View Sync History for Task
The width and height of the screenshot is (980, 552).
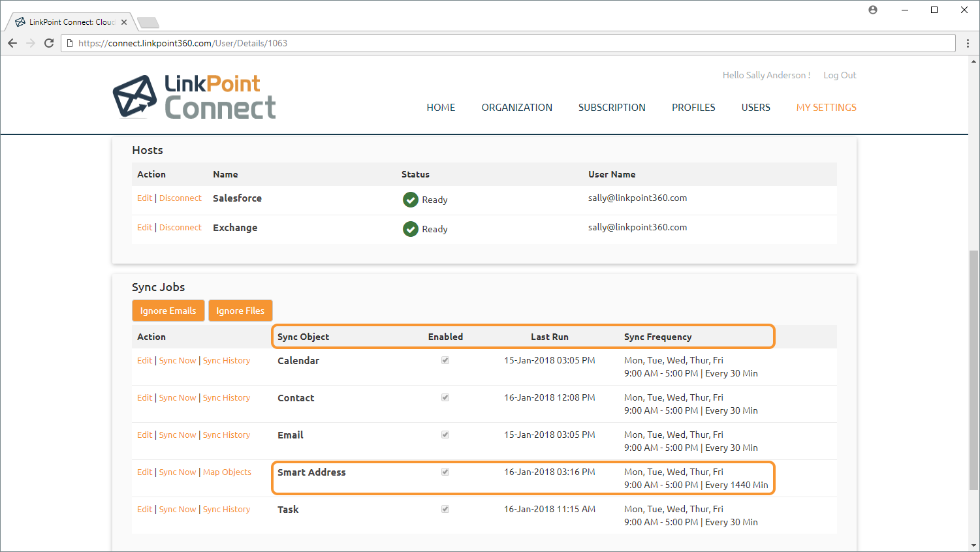[227, 509]
